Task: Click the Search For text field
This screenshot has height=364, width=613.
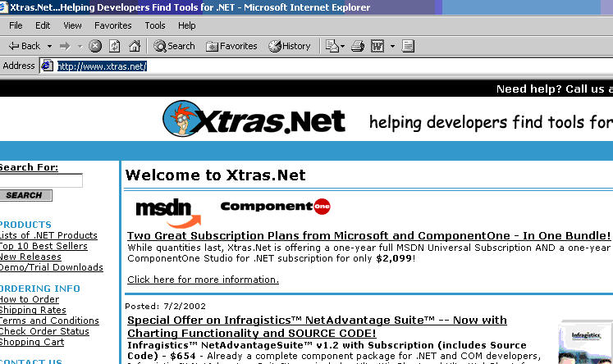Action: click(x=41, y=180)
